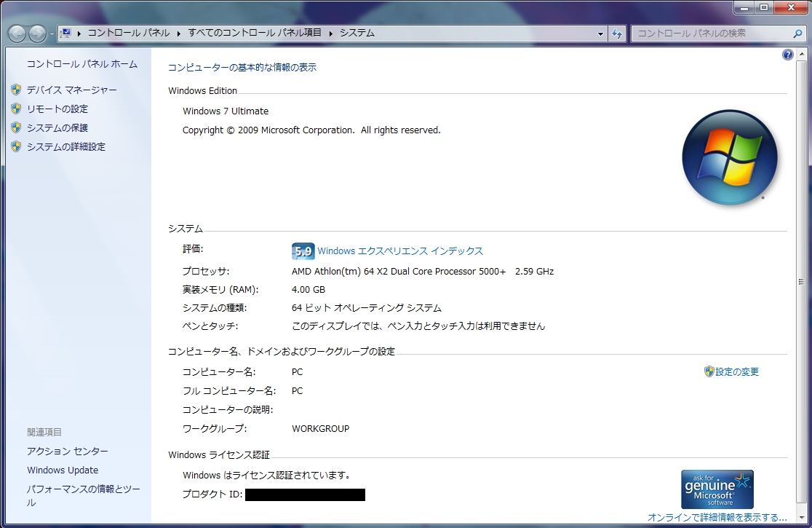Click the vertical scrollbar thumb
This screenshot has width=812, height=528.
pyautogui.click(x=801, y=282)
